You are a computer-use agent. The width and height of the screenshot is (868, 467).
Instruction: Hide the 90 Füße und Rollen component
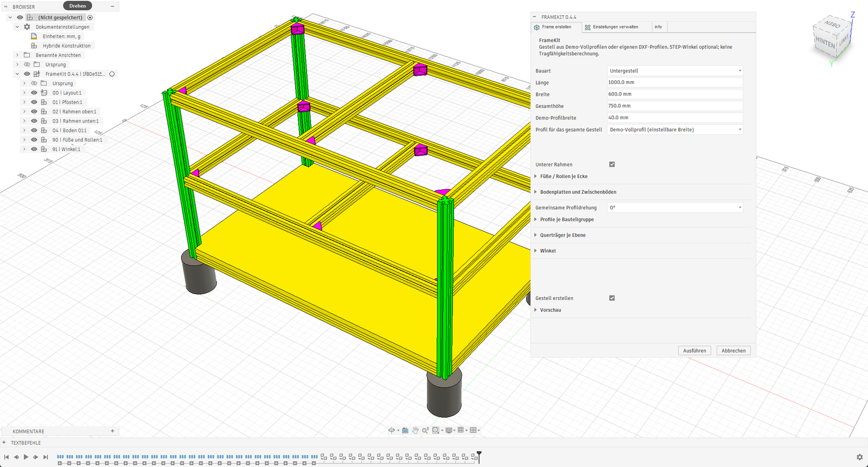(x=34, y=139)
